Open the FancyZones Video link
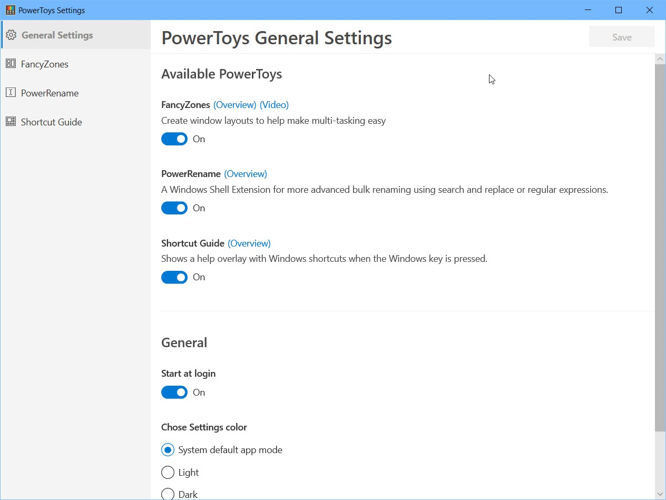666x500 pixels. pyautogui.click(x=274, y=105)
